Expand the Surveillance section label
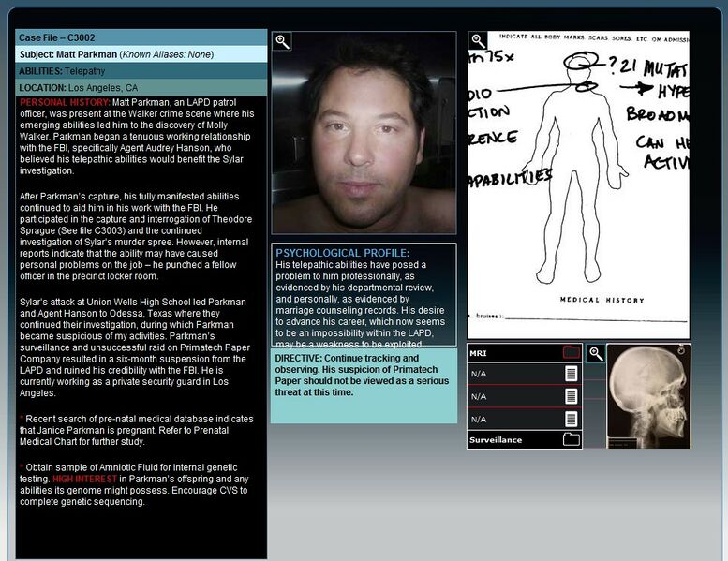The image size is (728, 561). [497, 439]
